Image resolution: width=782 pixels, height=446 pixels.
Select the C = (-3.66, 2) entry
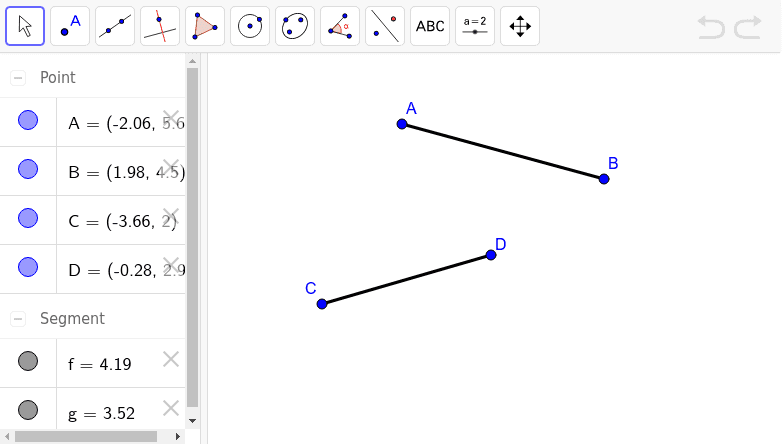[x=121, y=221]
